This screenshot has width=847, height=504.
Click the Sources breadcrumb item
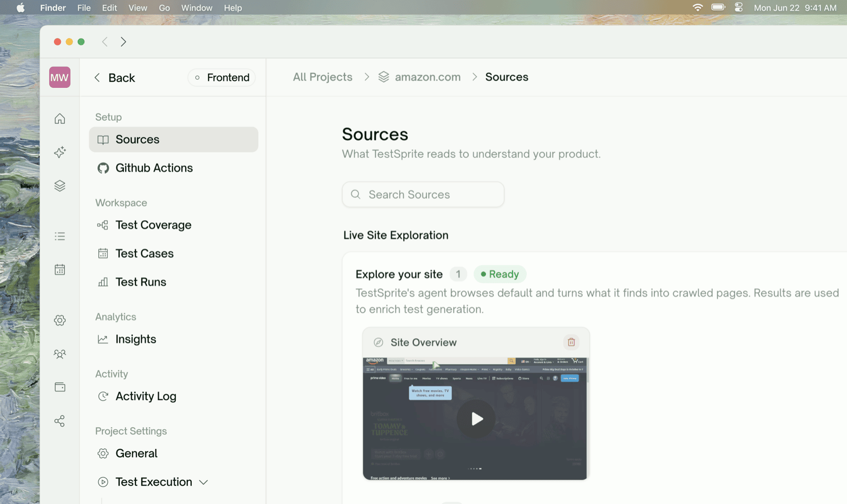(x=507, y=77)
